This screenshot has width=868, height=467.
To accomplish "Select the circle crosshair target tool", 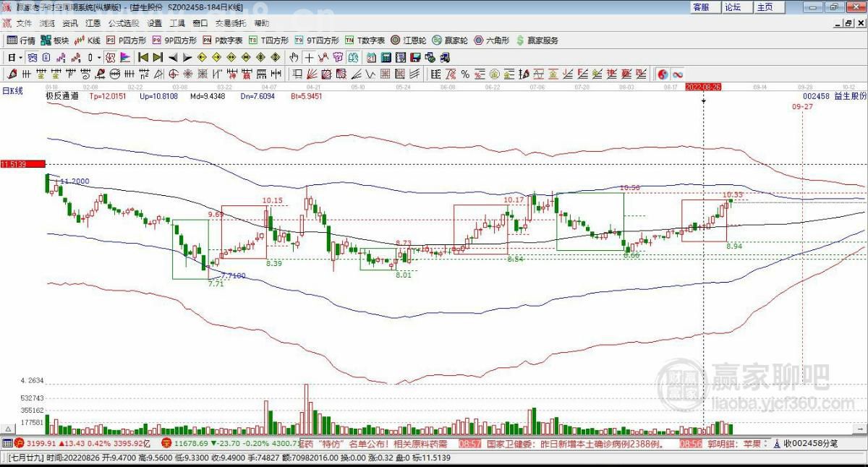I will [174, 74].
